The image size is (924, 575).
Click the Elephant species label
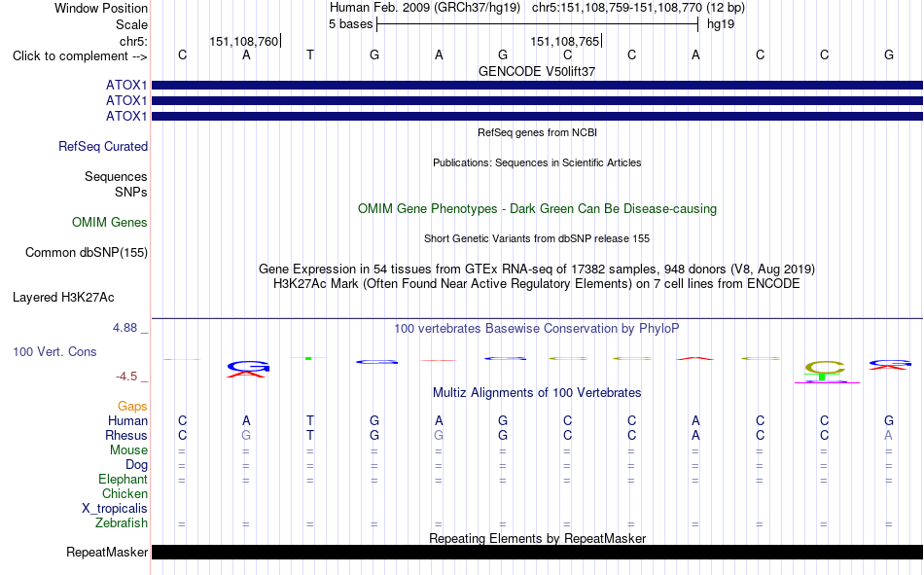tap(123, 479)
